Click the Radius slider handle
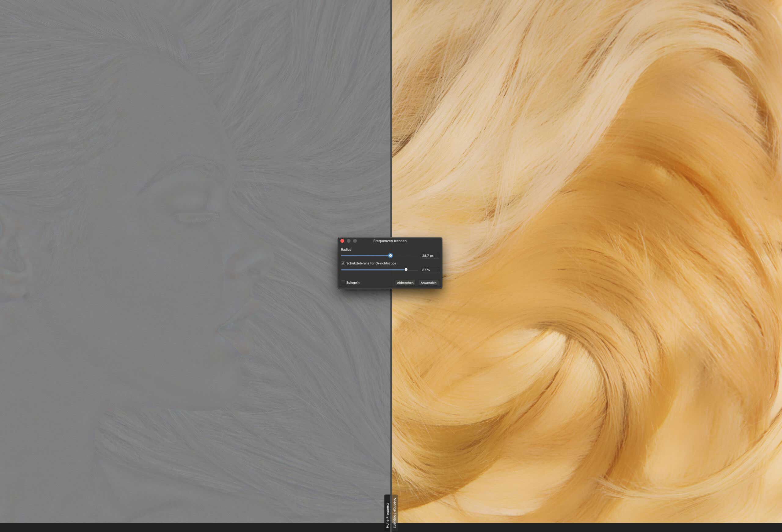 390,256
